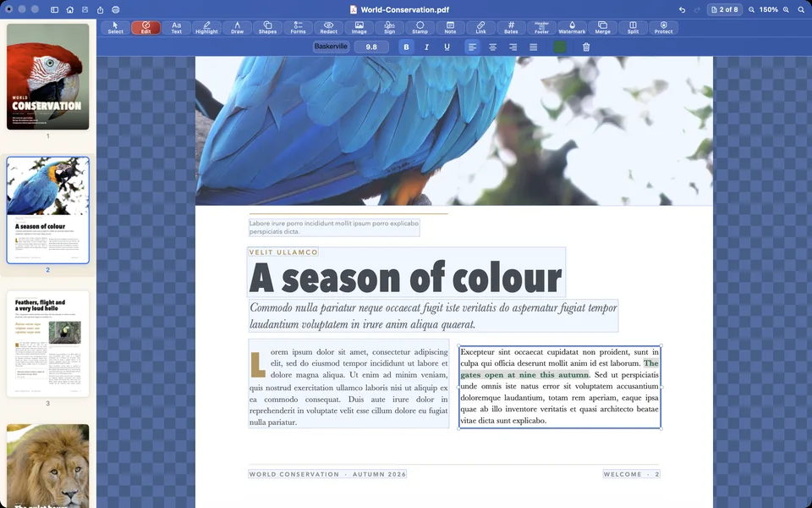The height and width of the screenshot is (508, 812).
Task: Add a Note from the toolbar
Action: pos(451,28)
